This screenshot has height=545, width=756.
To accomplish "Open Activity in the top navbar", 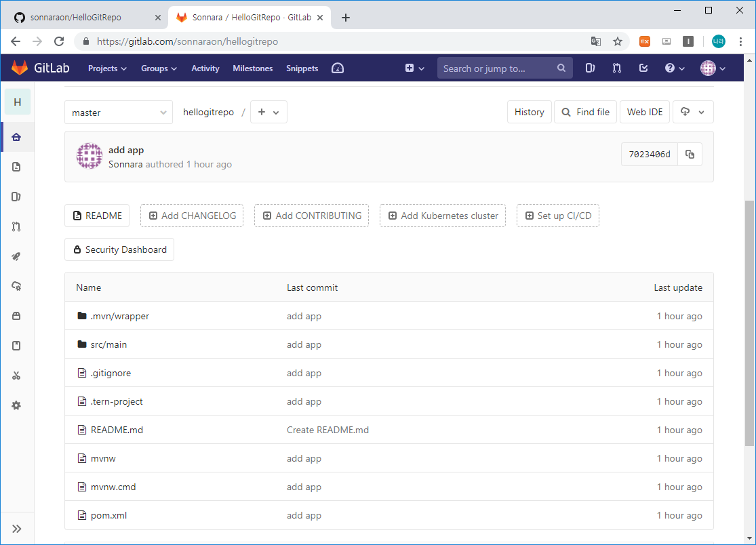I will pyautogui.click(x=205, y=68).
